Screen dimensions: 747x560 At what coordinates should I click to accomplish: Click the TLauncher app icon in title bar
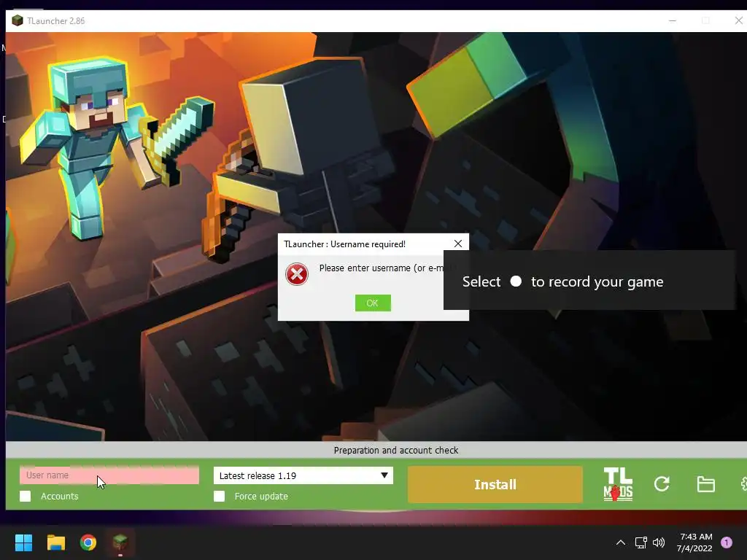coord(18,21)
